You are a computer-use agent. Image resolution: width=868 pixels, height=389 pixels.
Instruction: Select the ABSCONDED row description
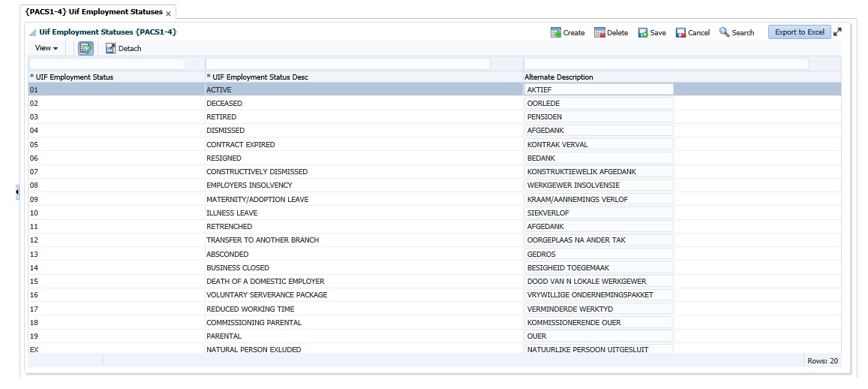point(364,254)
